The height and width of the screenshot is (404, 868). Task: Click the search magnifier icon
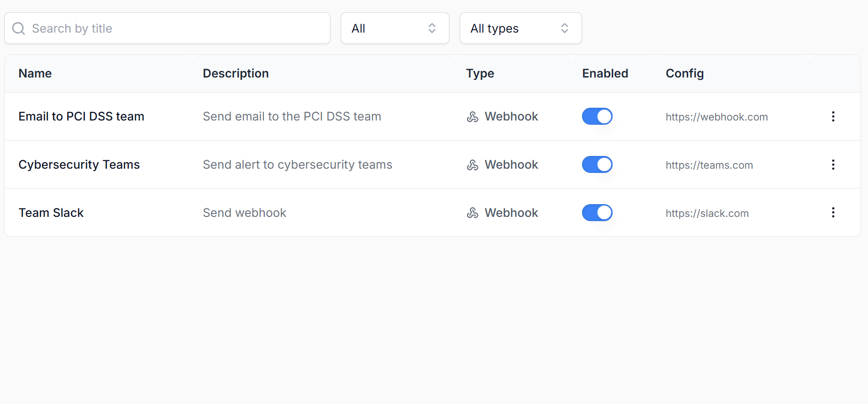pyautogui.click(x=19, y=28)
